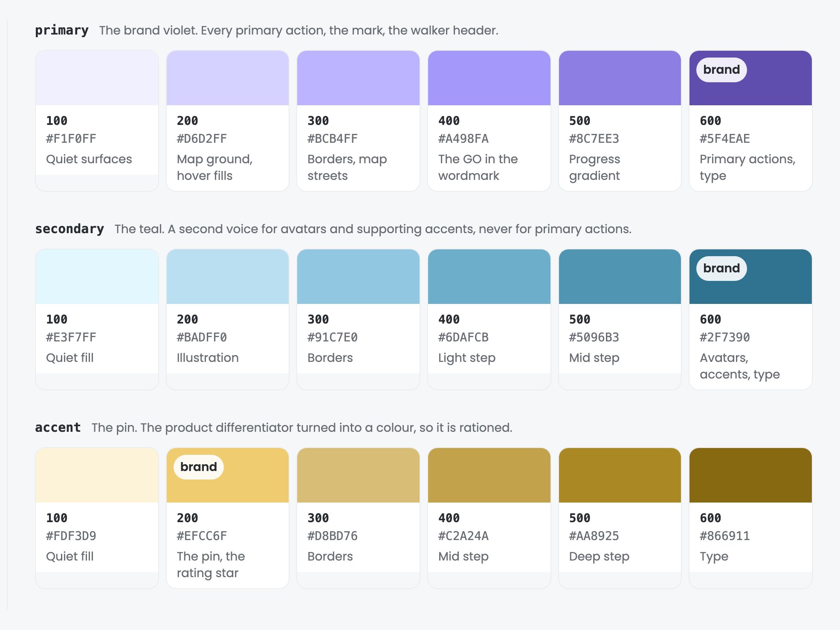This screenshot has height=630, width=840.
Task: Click the primary 500 swatch #8C7EE3
Action: (620, 78)
